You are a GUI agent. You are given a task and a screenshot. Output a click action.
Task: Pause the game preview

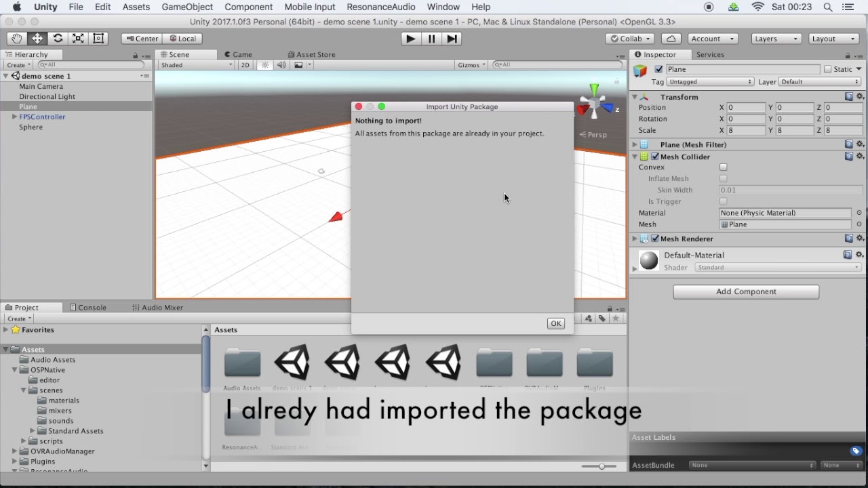[431, 39]
